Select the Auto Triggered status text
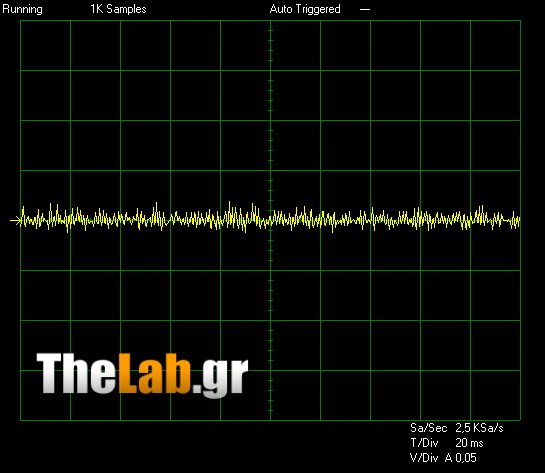This screenshot has width=545, height=473. [305, 9]
